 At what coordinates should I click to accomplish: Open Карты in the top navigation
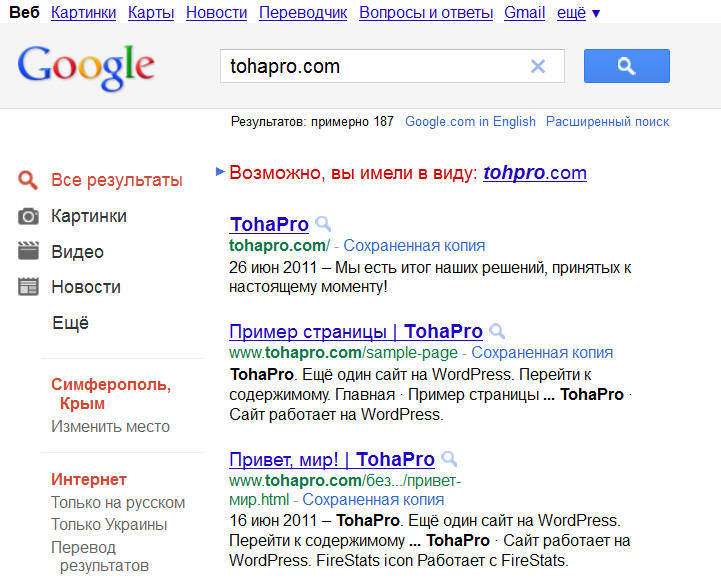coord(151,13)
